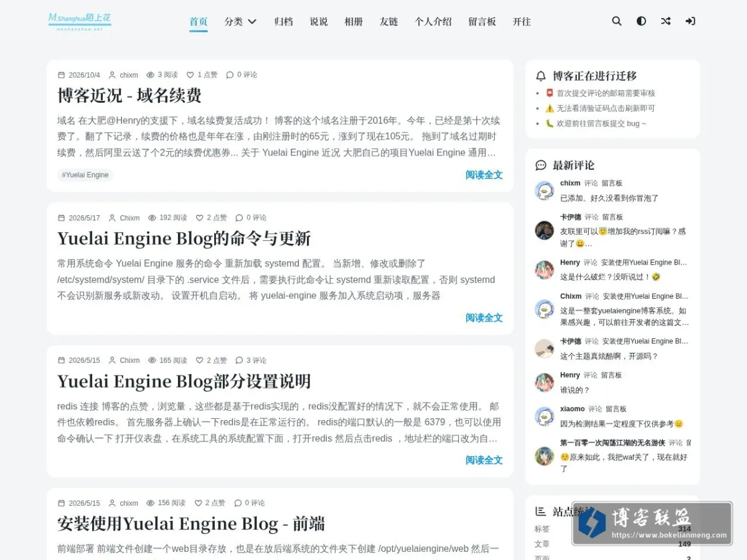This screenshot has height=560, width=747.
Task: Open 个人介绍 page
Action: (x=433, y=21)
